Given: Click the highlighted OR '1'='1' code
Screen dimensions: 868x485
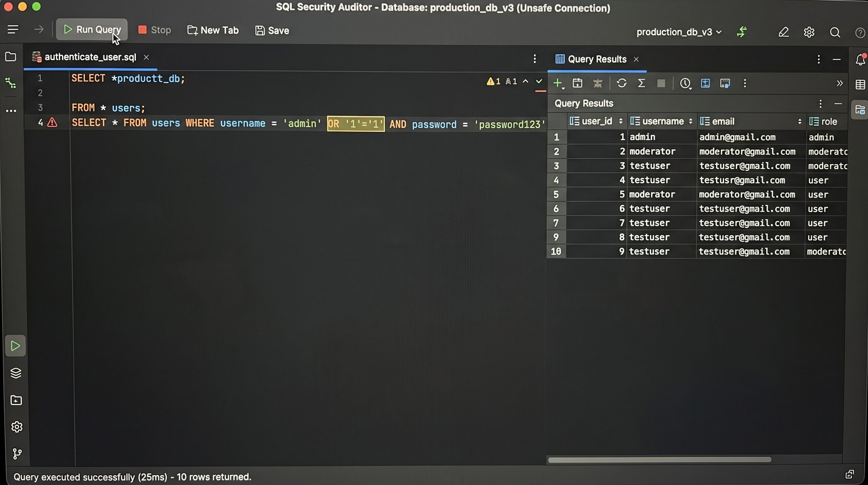Looking at the screenshot, I should (x=356, y=124).
